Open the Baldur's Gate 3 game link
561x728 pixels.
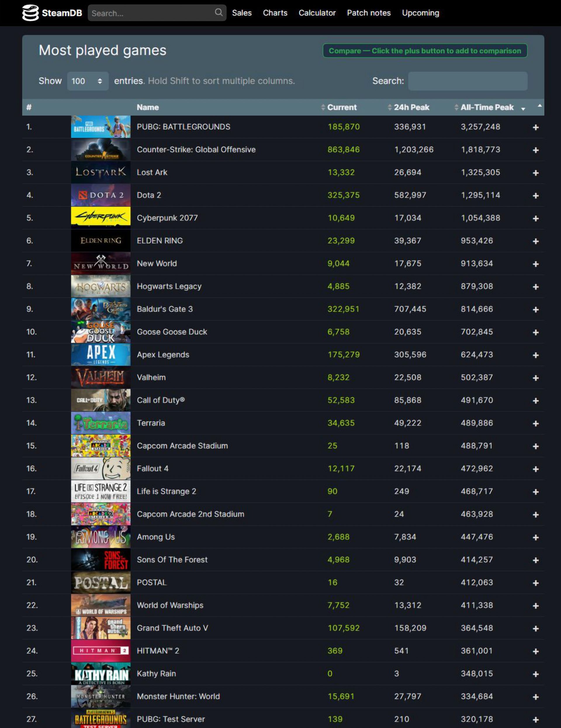[x=165, y=309]
